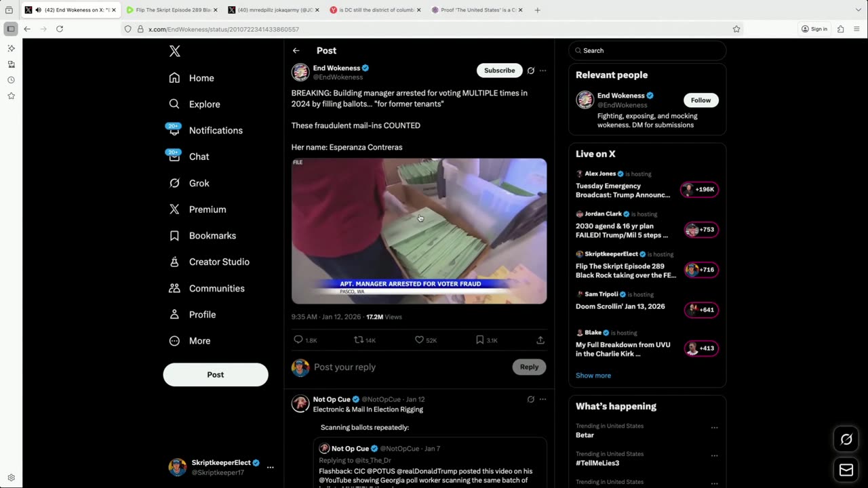Image resolution: width=868 pixels, height=488 pixels.
Task: Open messages floating button
Action: point(846,470)
